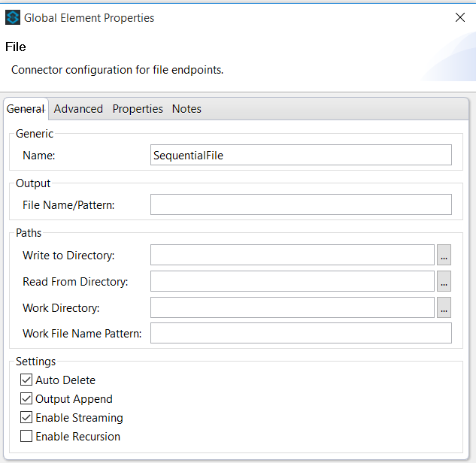This screenshot has height=463, width=476.
Task: Open the Notes tab
Action: [x=186, y=109]
